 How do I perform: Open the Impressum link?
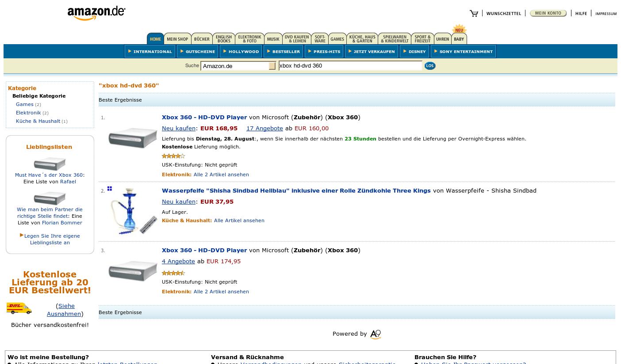606,14
